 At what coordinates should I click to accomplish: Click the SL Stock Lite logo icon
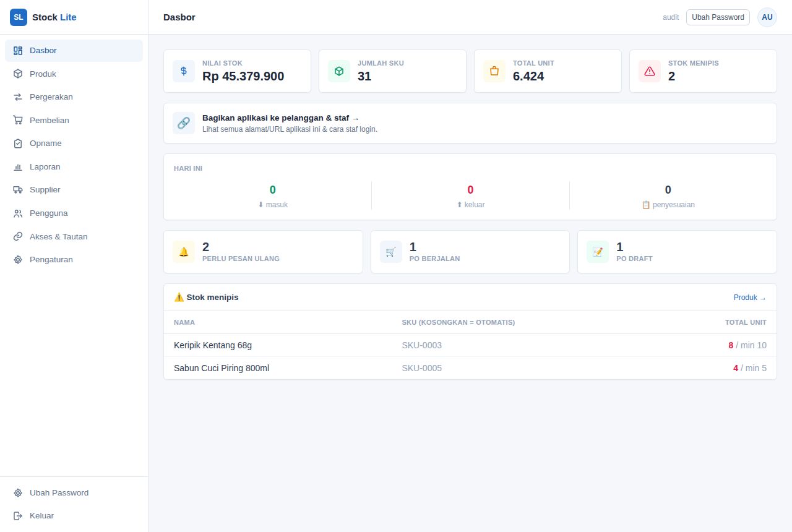pyautogui.click(x=19, y=17)
